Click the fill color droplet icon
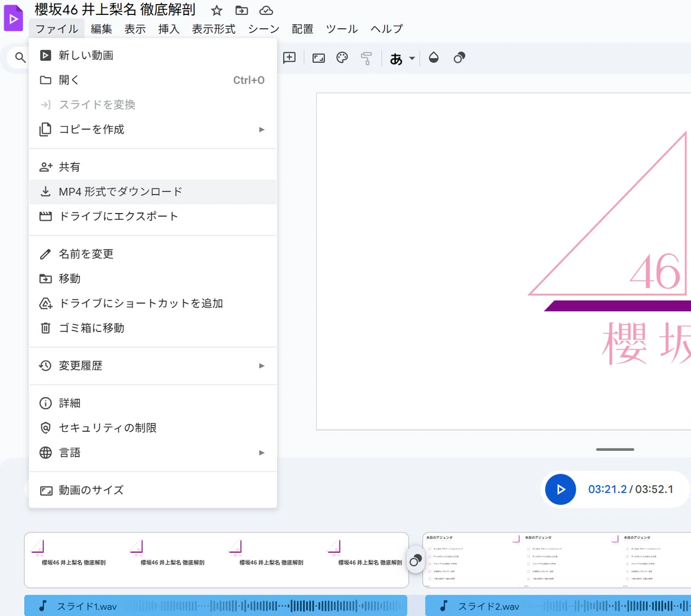The height and width of the screenshot is (616, 691). click(434, 58)
